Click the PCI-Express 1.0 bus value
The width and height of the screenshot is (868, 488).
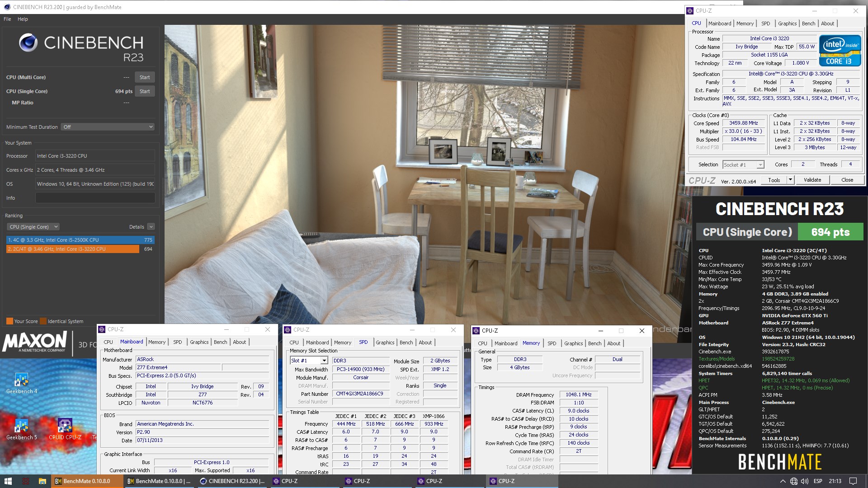click(x=212, y=462)
